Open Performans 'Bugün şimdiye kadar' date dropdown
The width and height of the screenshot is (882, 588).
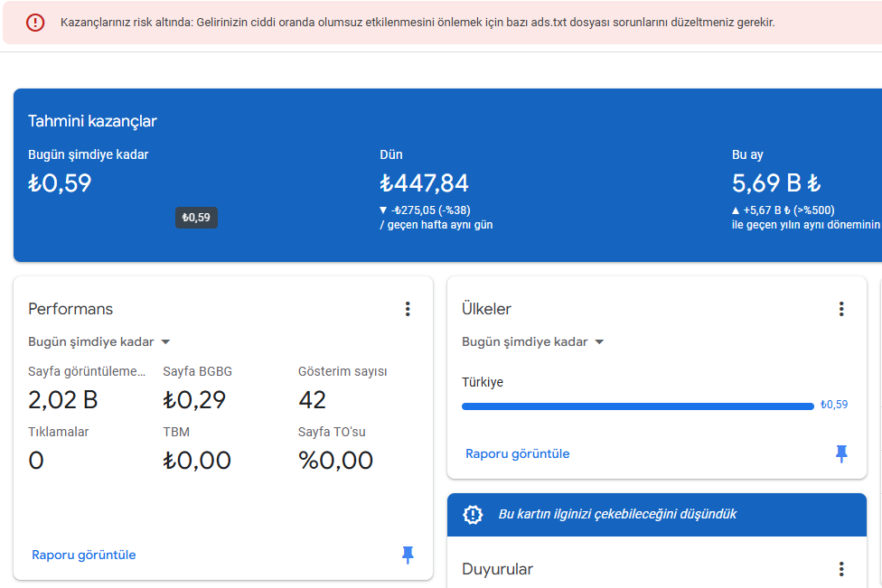point(99,341)
